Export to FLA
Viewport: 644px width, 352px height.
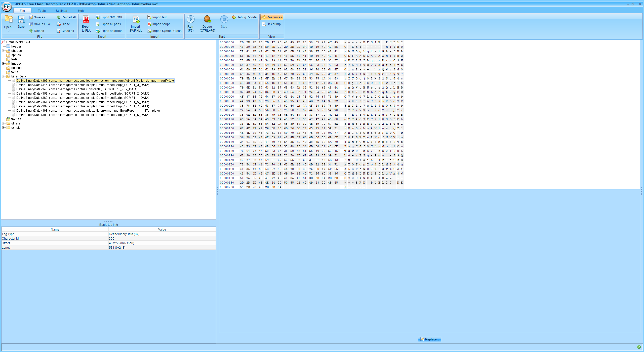tap(86, 24)
